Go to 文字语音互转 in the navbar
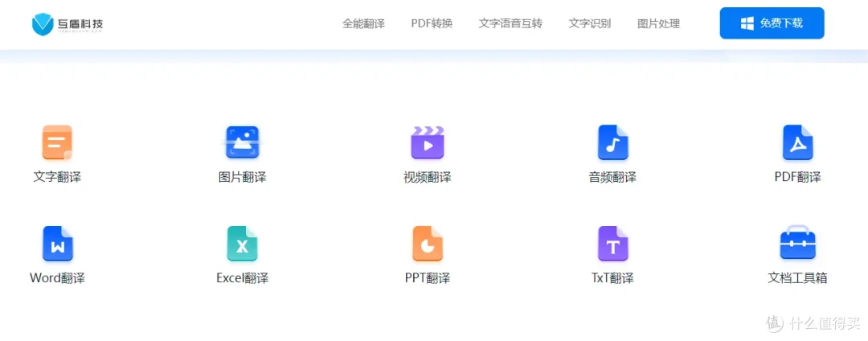The height and width of the screenshot is (341, 868). coord(510,24)
